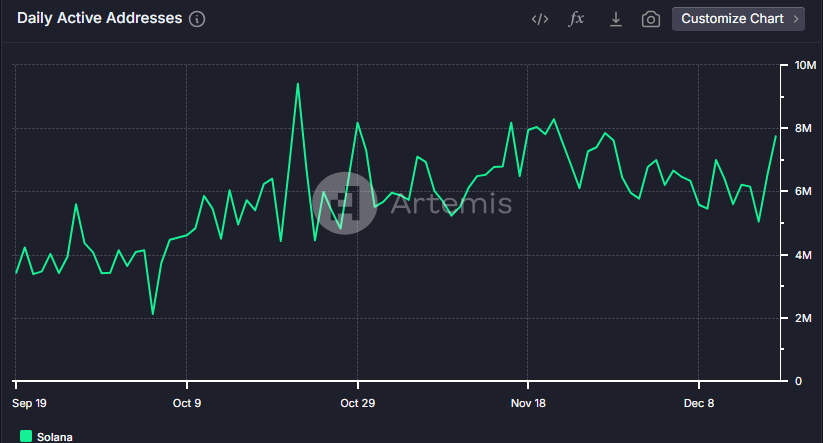Image resolution: width=823 pixels, height=443 pixels.
Task: Click the Daily Active Addresses title
Action: 100,18
